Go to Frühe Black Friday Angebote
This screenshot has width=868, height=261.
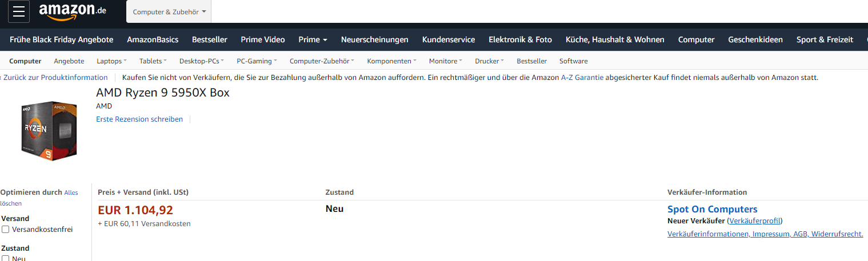click(61, 39)
